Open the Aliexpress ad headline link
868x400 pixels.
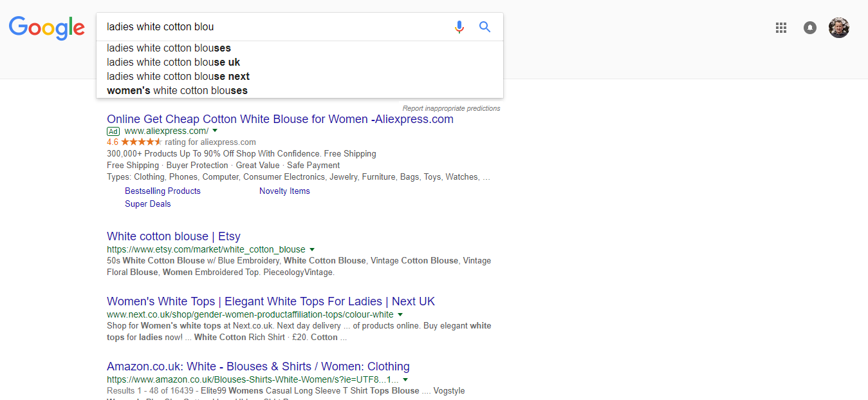(x=280, y=119)
